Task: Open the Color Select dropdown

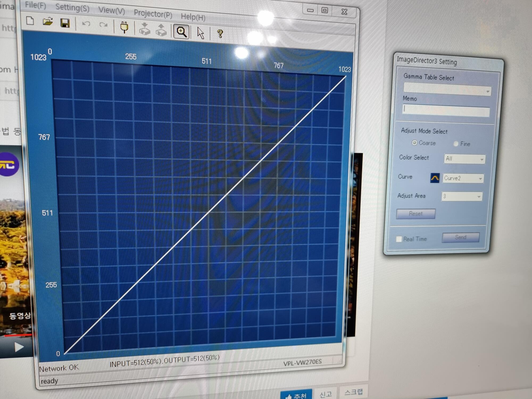Action: click(x=481, y=160)
